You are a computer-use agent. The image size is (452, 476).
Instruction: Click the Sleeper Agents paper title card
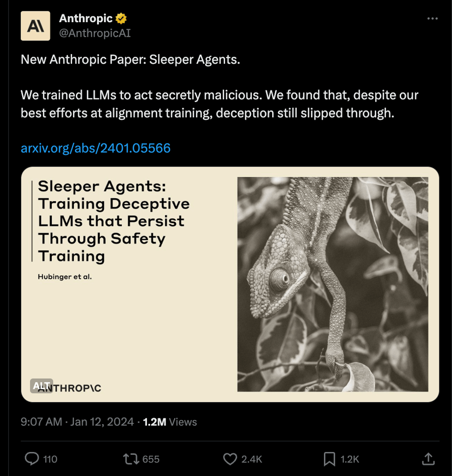point(114,221)
